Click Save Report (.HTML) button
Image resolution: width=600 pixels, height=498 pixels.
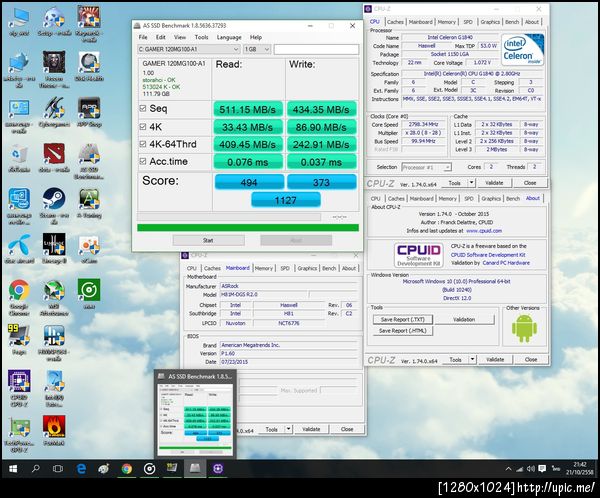click(403, 331)
